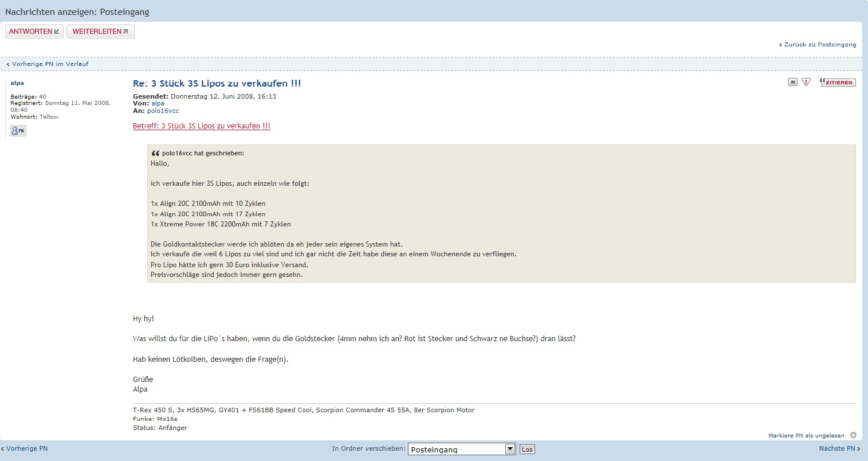Go to Nächste PN

837,448
